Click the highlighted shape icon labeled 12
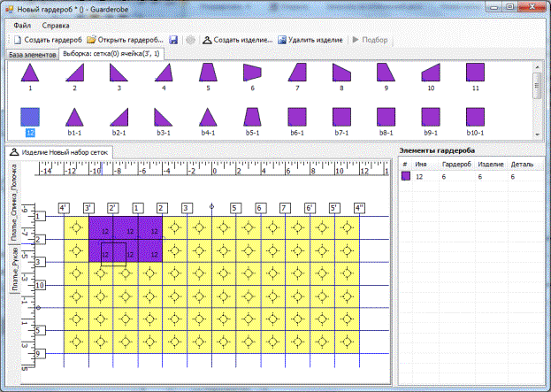This screenshot has width=551, height=392. (x=30, y=116)
